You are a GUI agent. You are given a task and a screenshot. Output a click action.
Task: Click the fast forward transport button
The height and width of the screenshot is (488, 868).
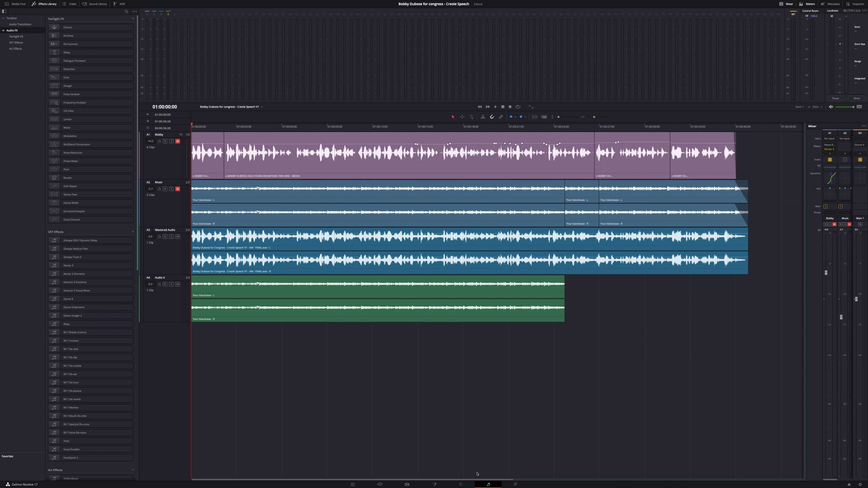click(488, 107)
